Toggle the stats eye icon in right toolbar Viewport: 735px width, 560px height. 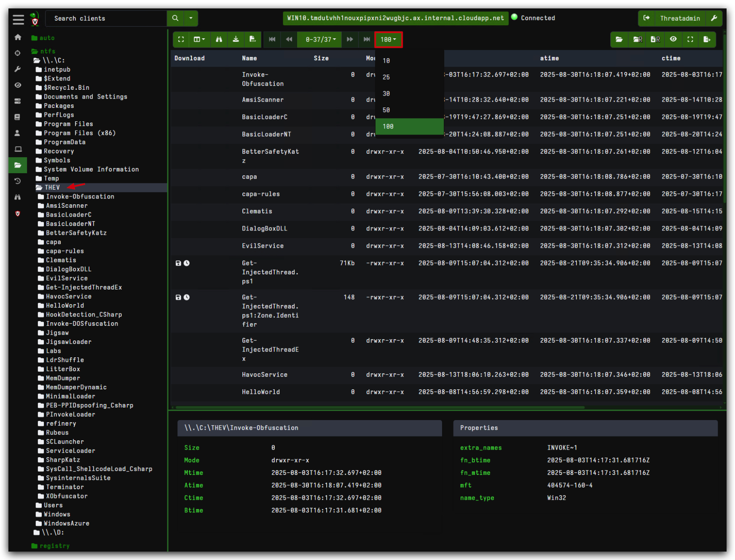coord(673,40)
